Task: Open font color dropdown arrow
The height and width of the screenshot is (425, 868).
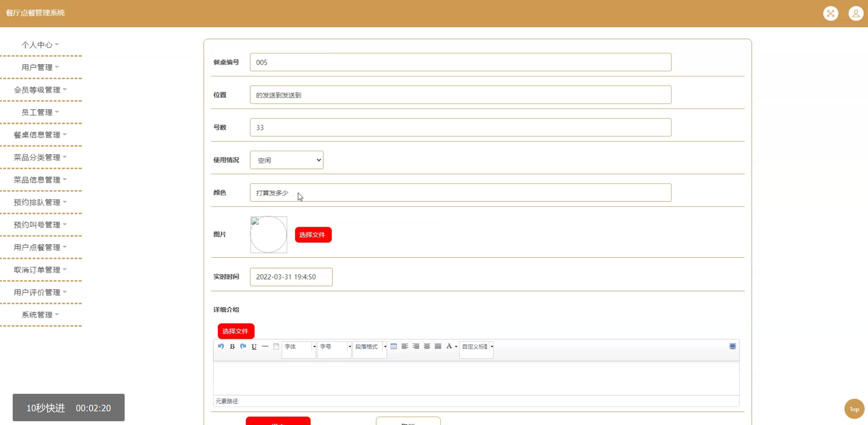Action: pos(456,347)
